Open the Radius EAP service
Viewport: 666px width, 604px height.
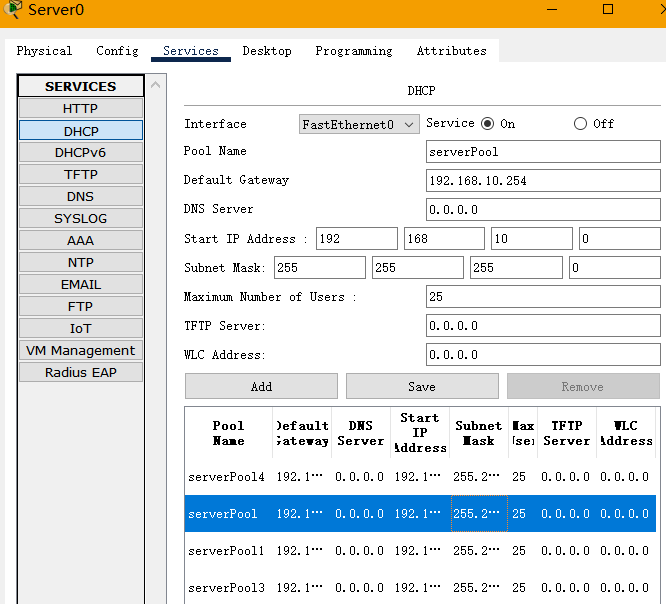[80, 373]
